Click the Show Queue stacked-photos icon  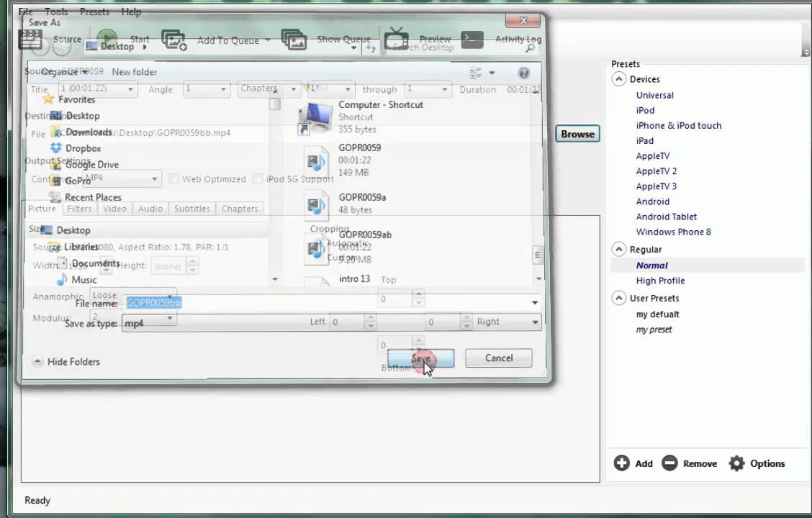[294, 40]
